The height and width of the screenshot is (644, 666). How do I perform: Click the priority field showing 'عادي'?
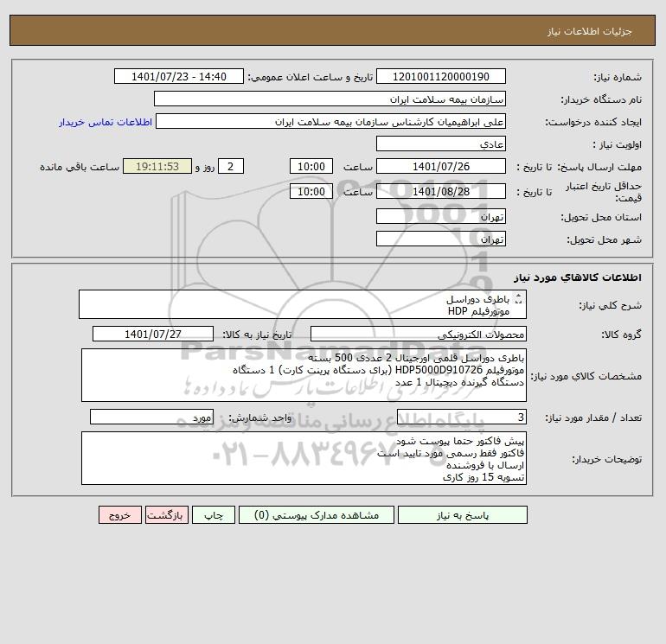pos(441,143)
